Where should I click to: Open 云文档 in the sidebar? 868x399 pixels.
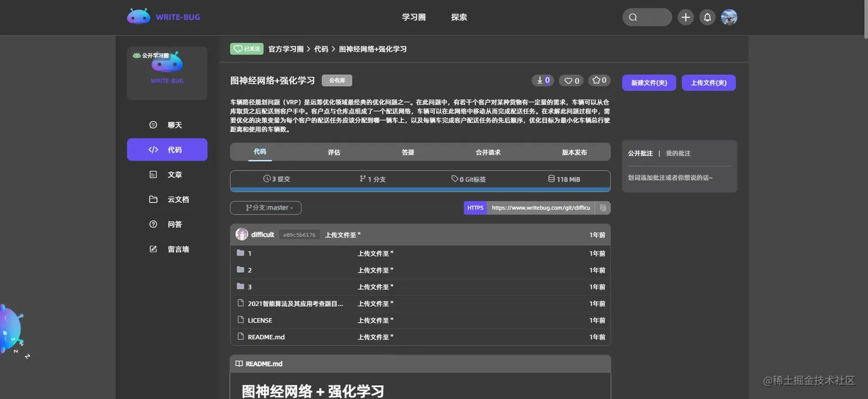click(167, 199)
